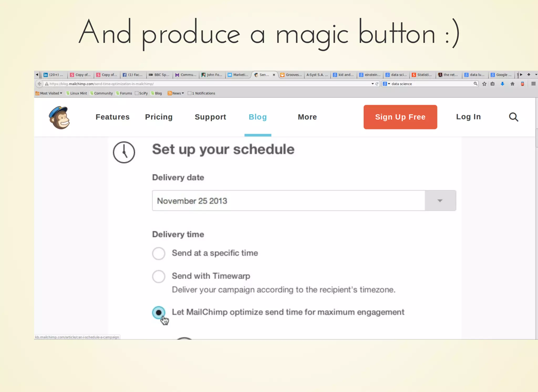Open the Most Visited bookmarks dropdown

click(49, 93)
